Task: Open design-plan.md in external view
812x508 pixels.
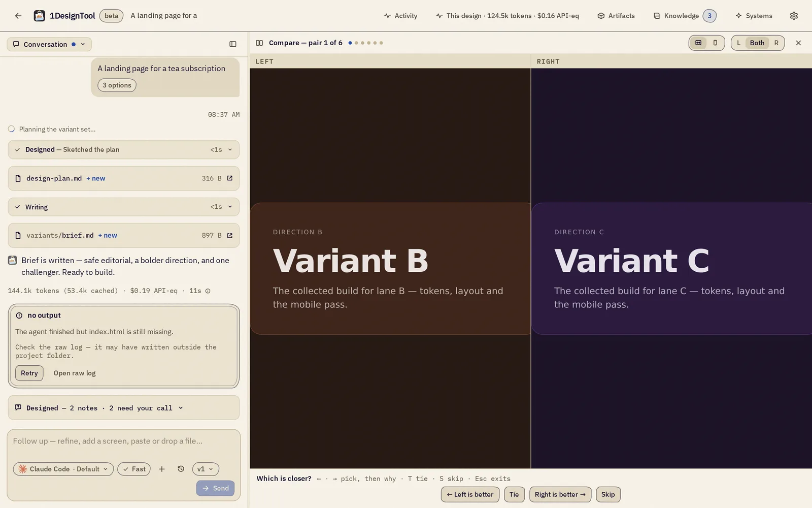Action: click(x=230, y=178)
